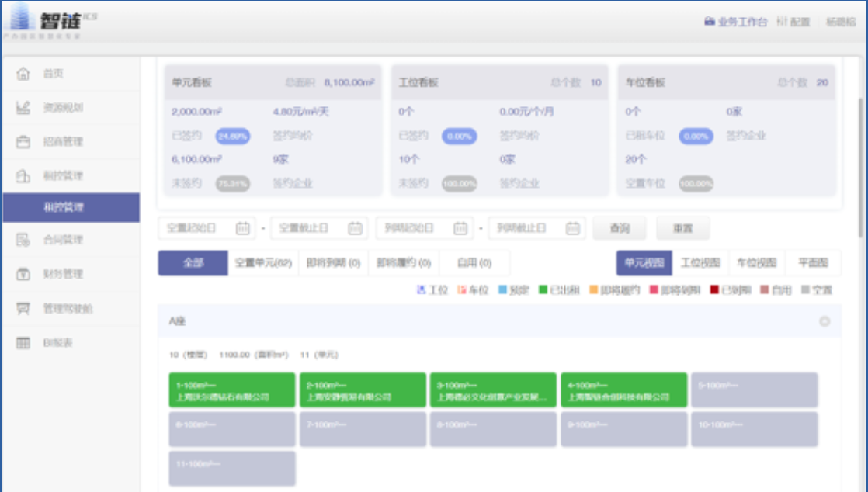Open vacant unit card 11-100m²

[x=232, y=469]
